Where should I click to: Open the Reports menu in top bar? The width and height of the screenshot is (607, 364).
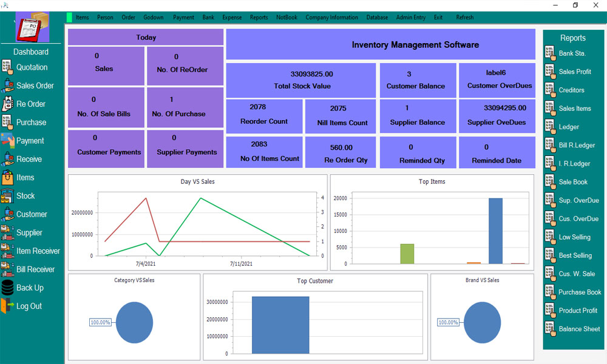click(259, 18)
